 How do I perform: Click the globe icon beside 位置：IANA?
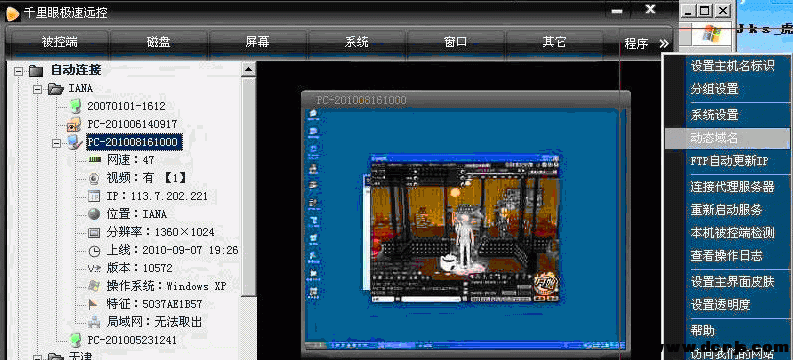point(95,214)
